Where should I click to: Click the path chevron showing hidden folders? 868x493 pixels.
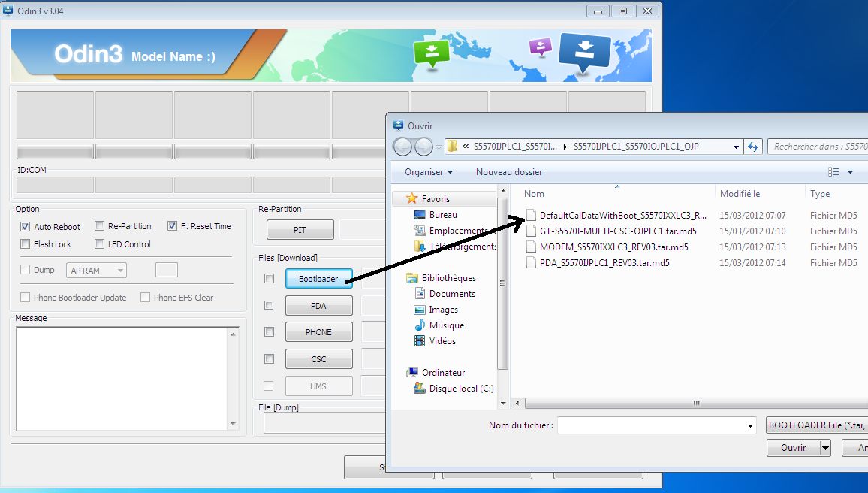(x=466, y=147)
